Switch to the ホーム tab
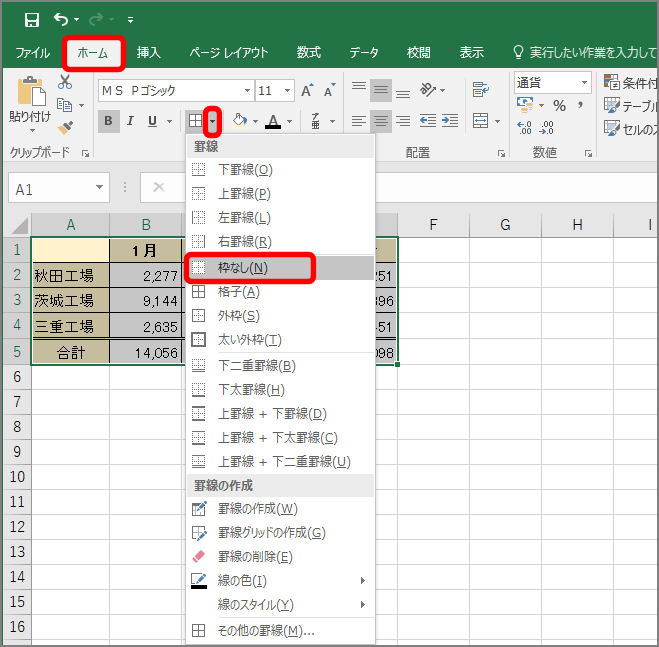This screenshot has width=659, height=647. (93, 53)
